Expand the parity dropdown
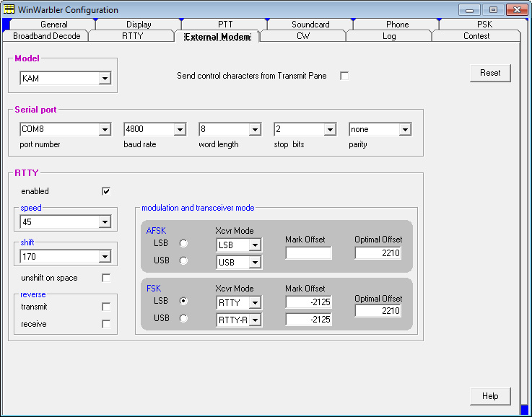532x417 pixels. 405,130
